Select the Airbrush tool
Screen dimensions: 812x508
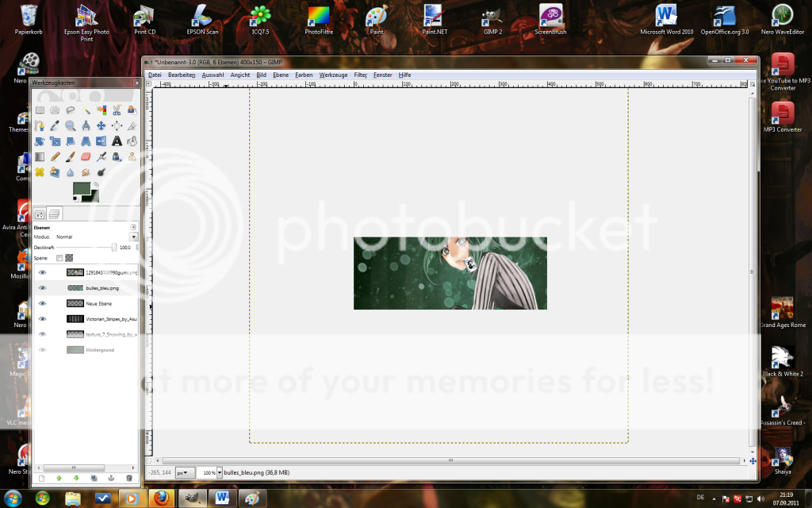point(101,156)
